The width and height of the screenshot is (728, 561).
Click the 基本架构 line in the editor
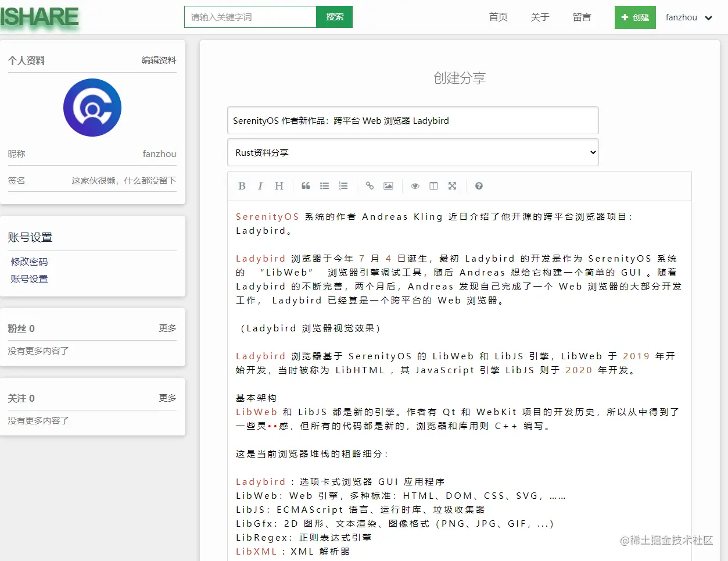point(256,398)
